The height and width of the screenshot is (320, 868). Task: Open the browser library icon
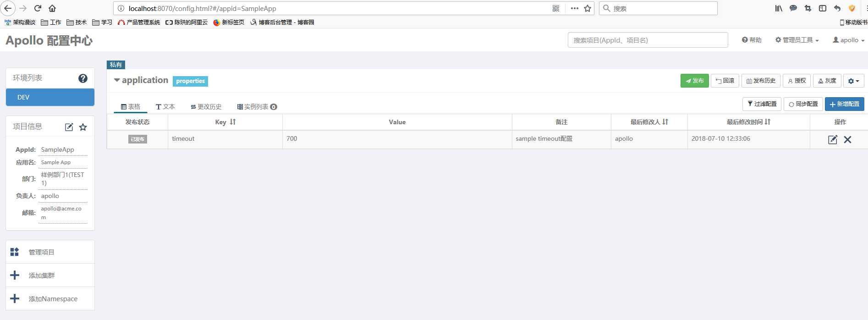779,8
